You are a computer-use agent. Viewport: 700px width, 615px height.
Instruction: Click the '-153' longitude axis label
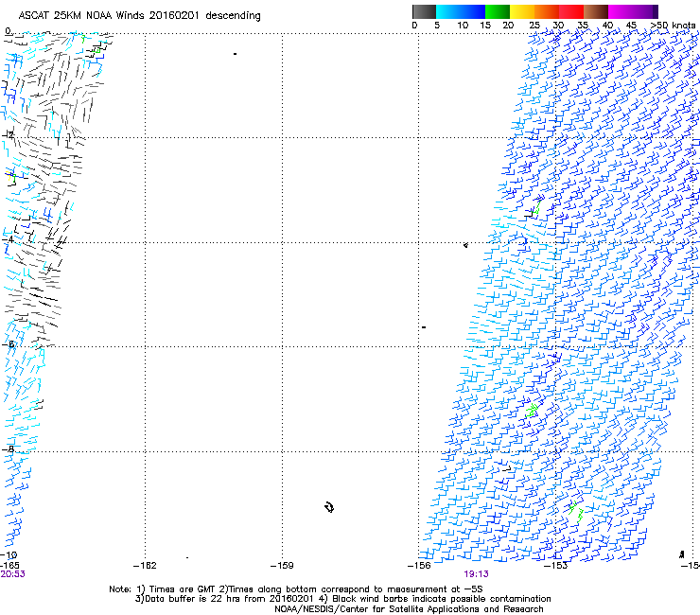point(556,566)
